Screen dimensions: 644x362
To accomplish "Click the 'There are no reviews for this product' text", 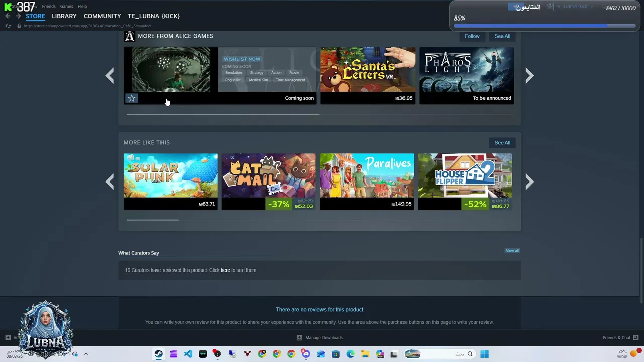I will pos(319,310).
